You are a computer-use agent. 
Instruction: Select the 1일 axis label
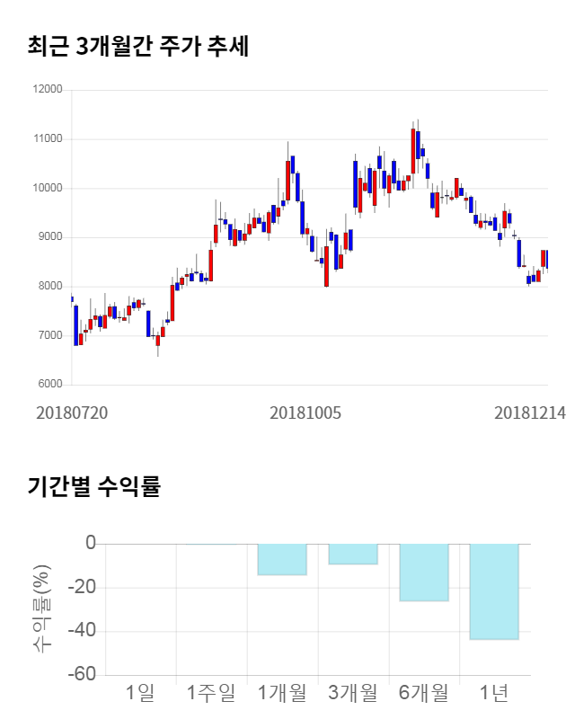coord(140,692)
